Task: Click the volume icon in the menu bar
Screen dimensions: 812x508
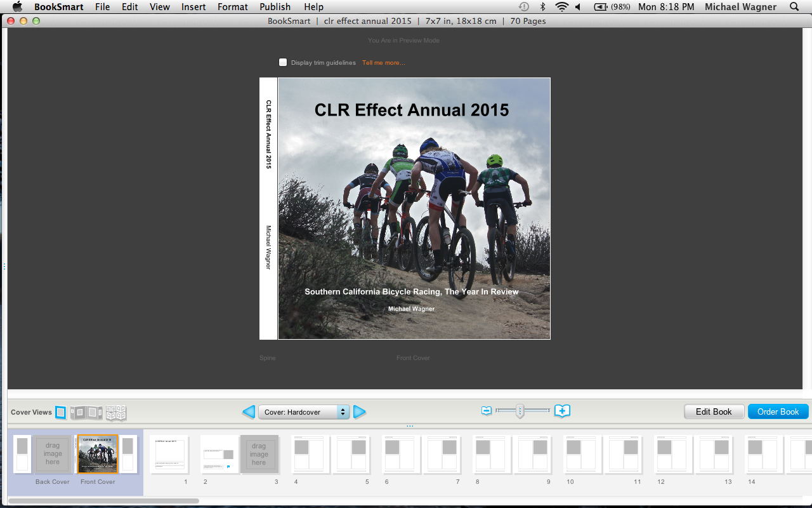Action: pyautogui.click(x=578, y=7)
